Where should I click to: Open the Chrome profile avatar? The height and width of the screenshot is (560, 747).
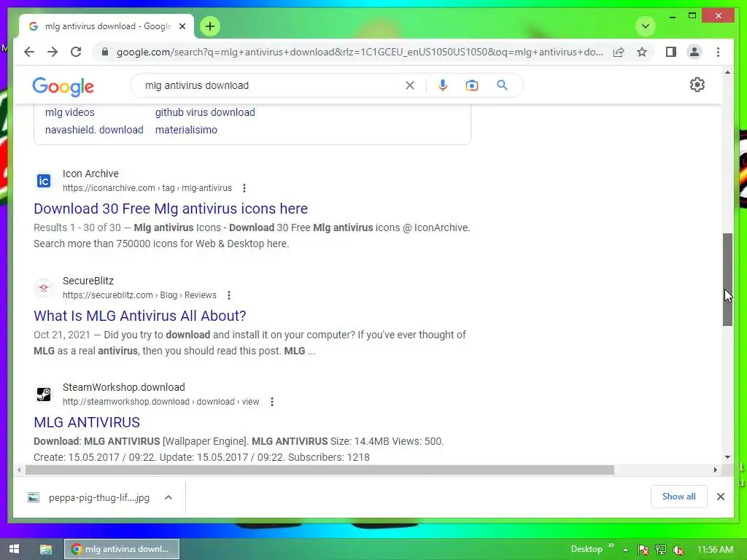pyautogui.click(x=694, y=52)
